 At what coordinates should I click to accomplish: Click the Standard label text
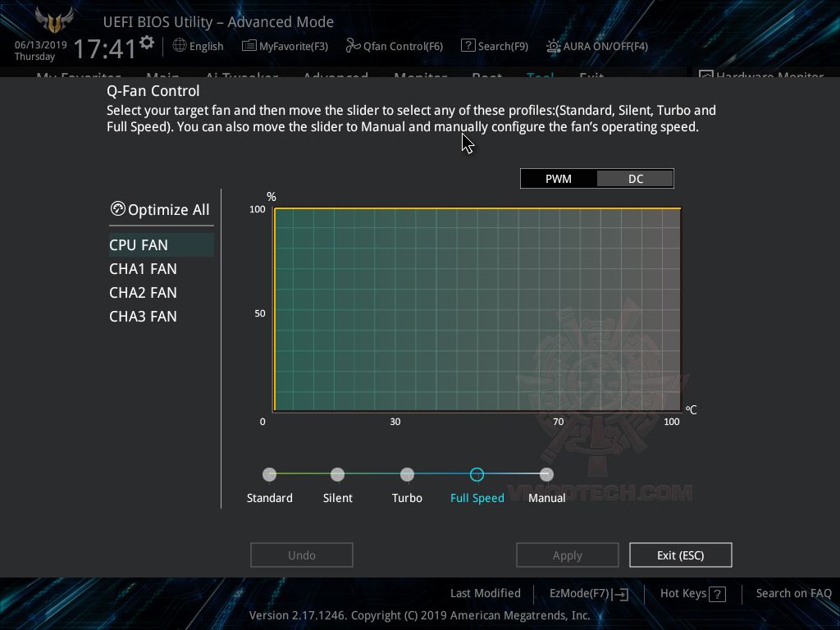coord(269,498)
